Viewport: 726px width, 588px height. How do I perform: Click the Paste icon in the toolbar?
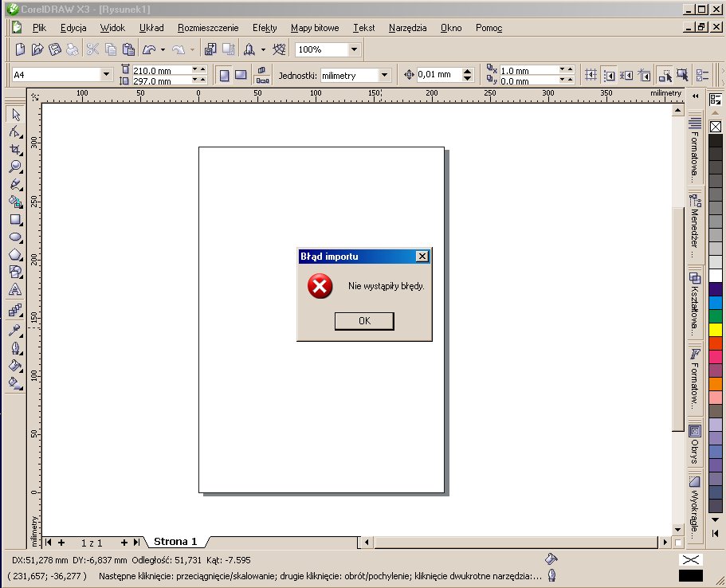(x=128, y=49)
